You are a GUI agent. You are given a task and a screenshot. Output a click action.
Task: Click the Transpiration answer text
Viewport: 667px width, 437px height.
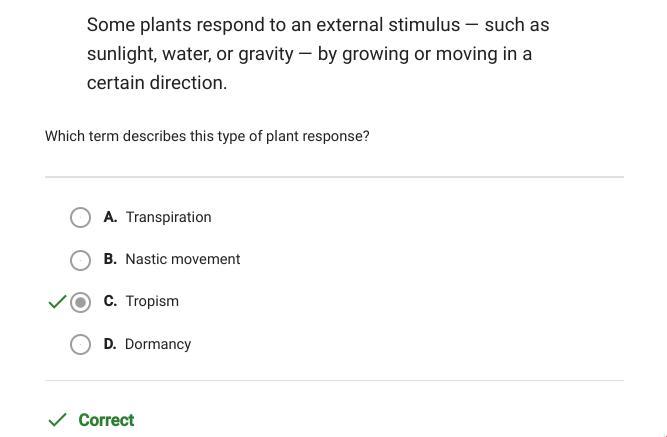click(x=168, y=217)
